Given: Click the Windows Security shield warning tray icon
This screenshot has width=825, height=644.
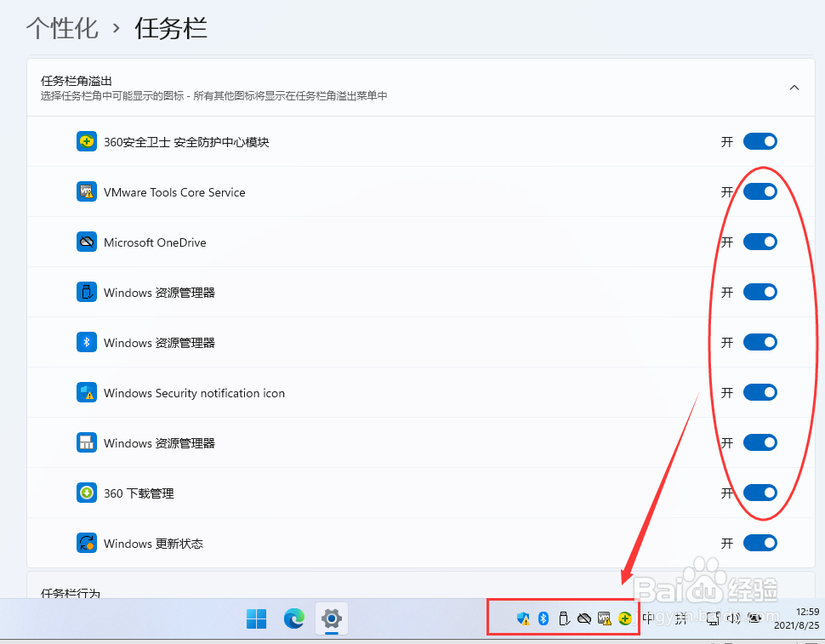Looking at the screenshot, I should pos(523,618).
